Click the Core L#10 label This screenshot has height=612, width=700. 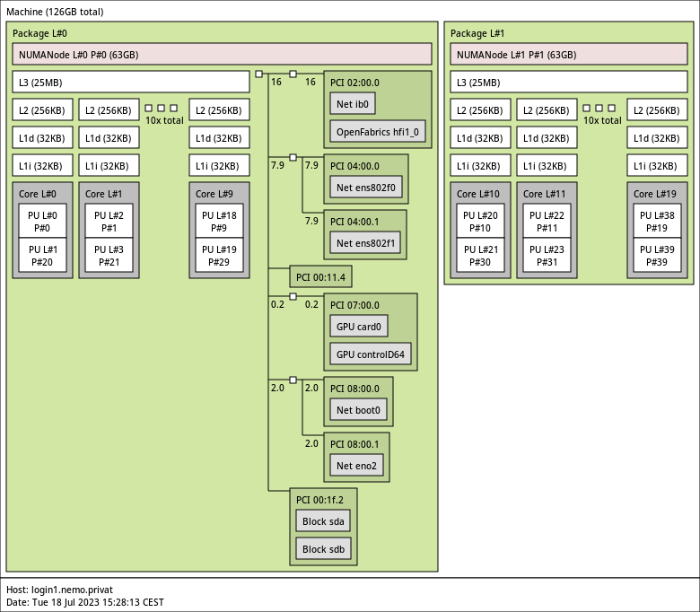pyautogui.click(x=478, y=194)
